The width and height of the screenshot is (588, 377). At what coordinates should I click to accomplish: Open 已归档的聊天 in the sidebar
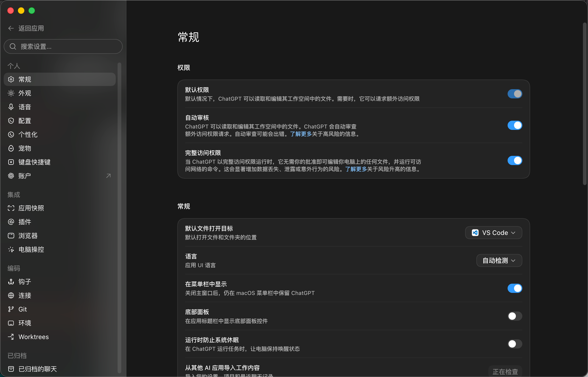(x=60, y=369)
